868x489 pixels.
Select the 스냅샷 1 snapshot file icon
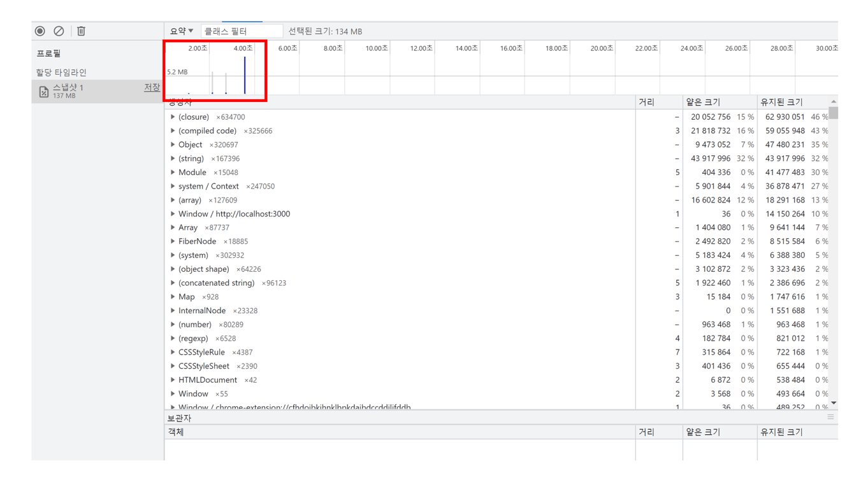[43, 92]
